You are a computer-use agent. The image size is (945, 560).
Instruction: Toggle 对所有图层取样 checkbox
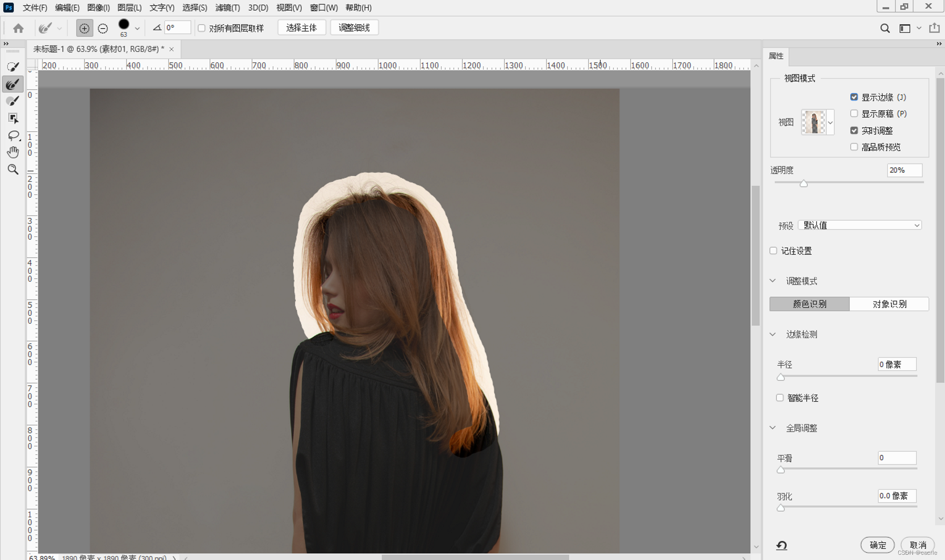[x=201, y=28]
